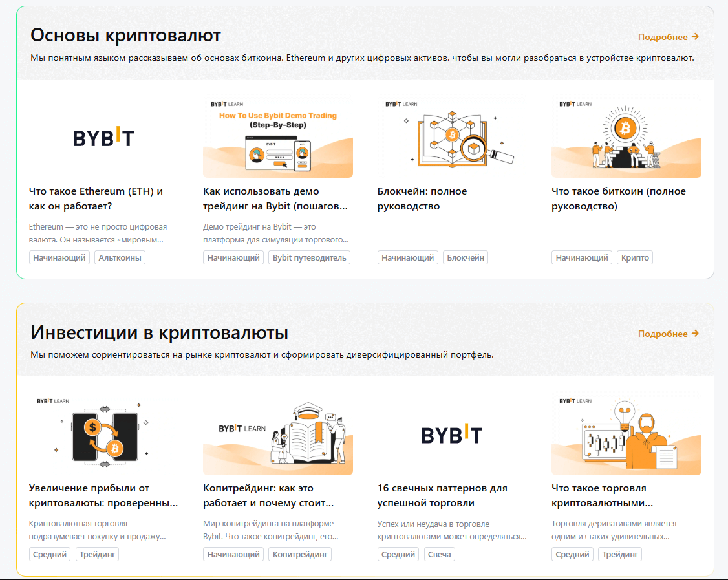Click the 'Инвестиции в криптовалюты' section heading

point(159,333)
